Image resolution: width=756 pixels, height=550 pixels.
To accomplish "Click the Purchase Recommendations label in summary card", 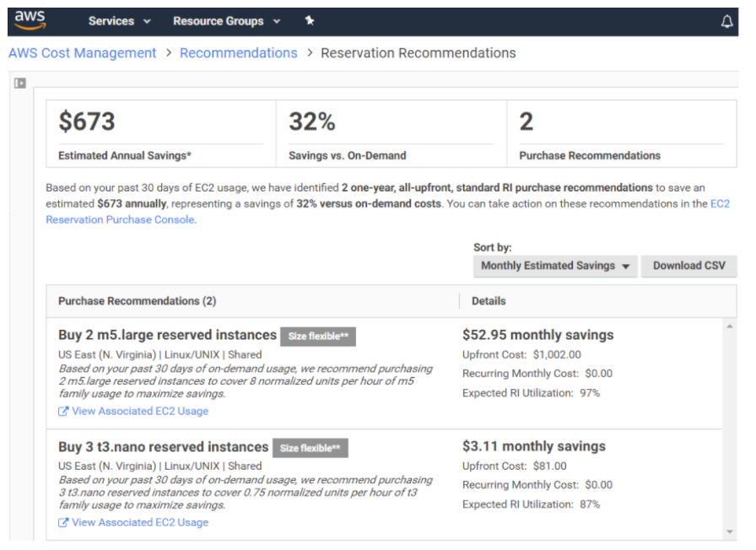I will pyautogui.click(x=590, y=156).
